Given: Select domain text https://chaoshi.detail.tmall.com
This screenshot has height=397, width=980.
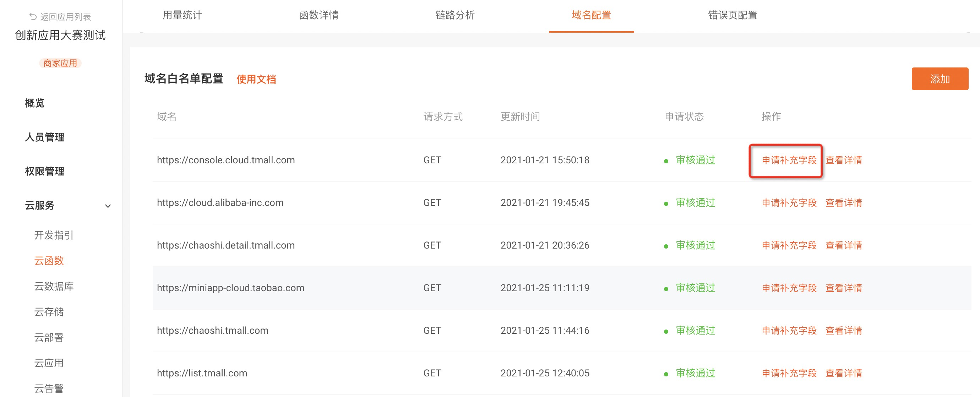Looking at the screenshot, I should point(225,245).
